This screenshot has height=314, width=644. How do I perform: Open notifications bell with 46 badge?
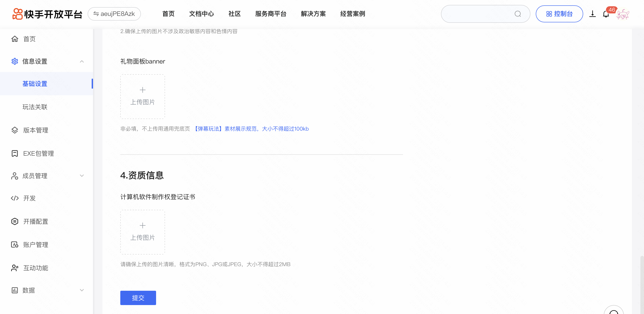606,14
